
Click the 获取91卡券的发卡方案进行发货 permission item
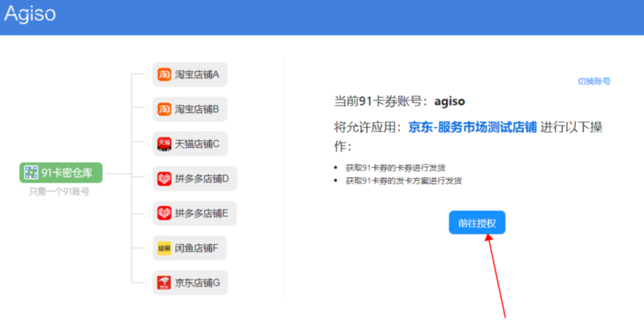coord(404,181)
